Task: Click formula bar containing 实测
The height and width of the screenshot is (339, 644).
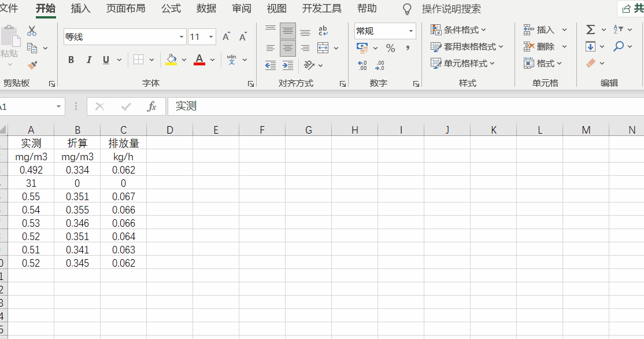Action: click(x=406, y=106)
